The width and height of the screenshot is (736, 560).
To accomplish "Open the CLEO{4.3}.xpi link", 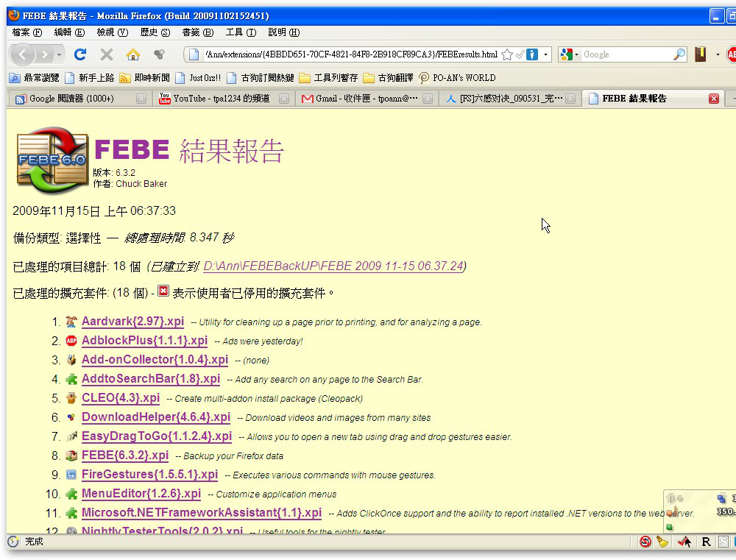I will tap(121, 398).
